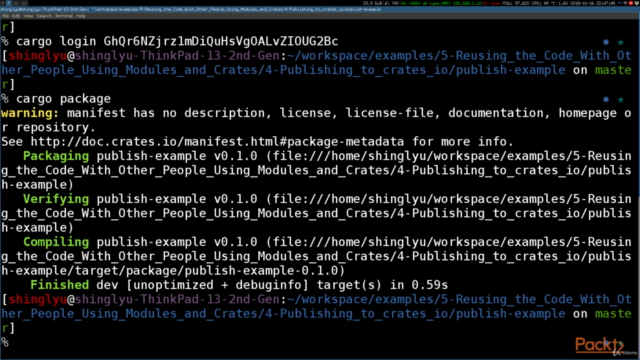
Task: Click the star beside cargo package line
Action: (x=620, y=99)
